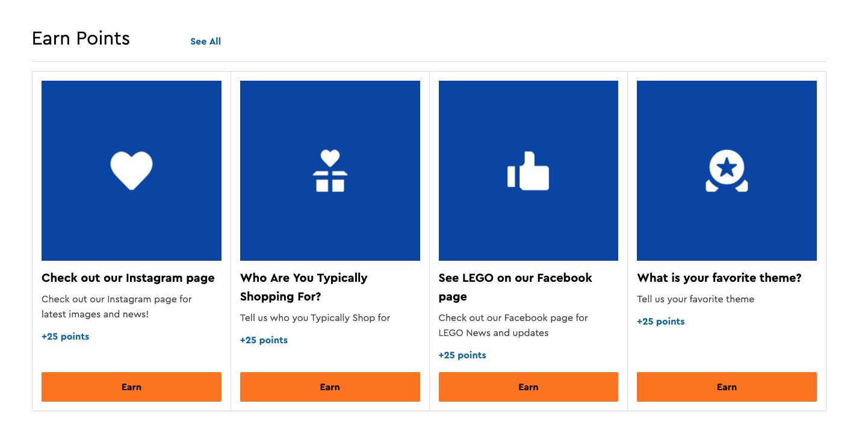The height and width of the screenshot is (439, 868).
Task: Click Earn under Facebook page card
Action: (528, 387)
